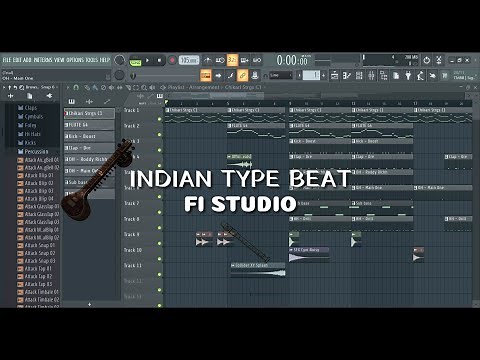Select the Zoom tool in playlist toolbar
This screenshot has height=360, width=480.
pos(144,88)
